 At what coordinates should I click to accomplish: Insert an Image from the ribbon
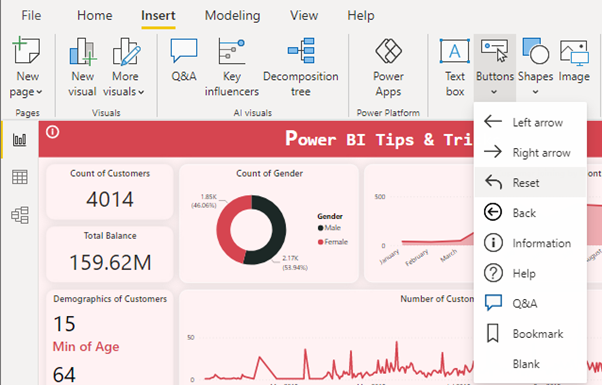coord(574,60)
